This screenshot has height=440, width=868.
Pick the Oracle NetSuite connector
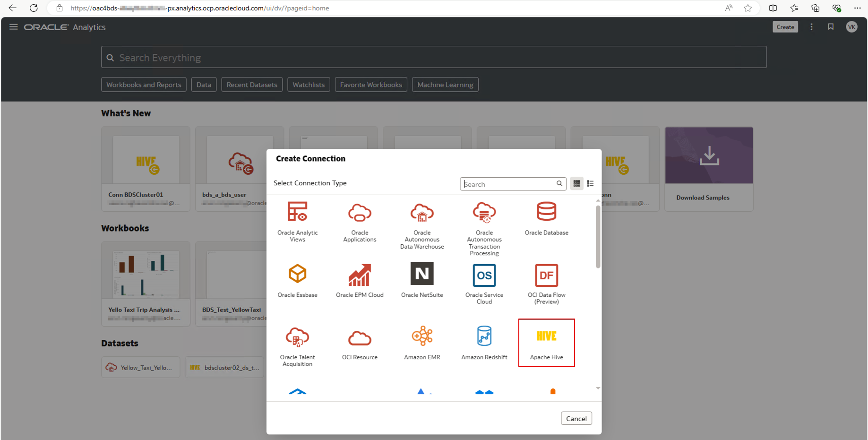tap(421, 276)
